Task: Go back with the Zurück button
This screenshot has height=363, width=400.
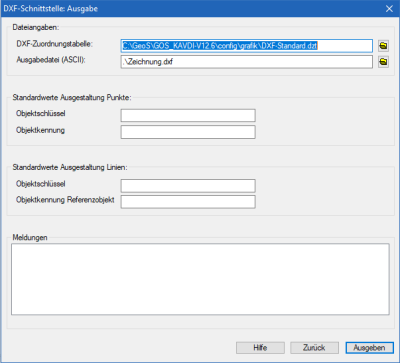Action: pos(314,348)
